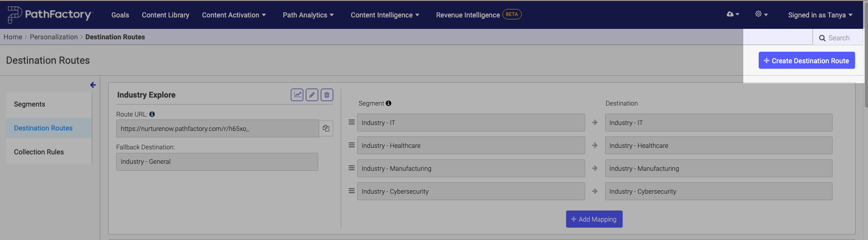This screenshot has width=868, height=240.
Task: Switch to the Segments tab
Action: [x=29, y=104]
